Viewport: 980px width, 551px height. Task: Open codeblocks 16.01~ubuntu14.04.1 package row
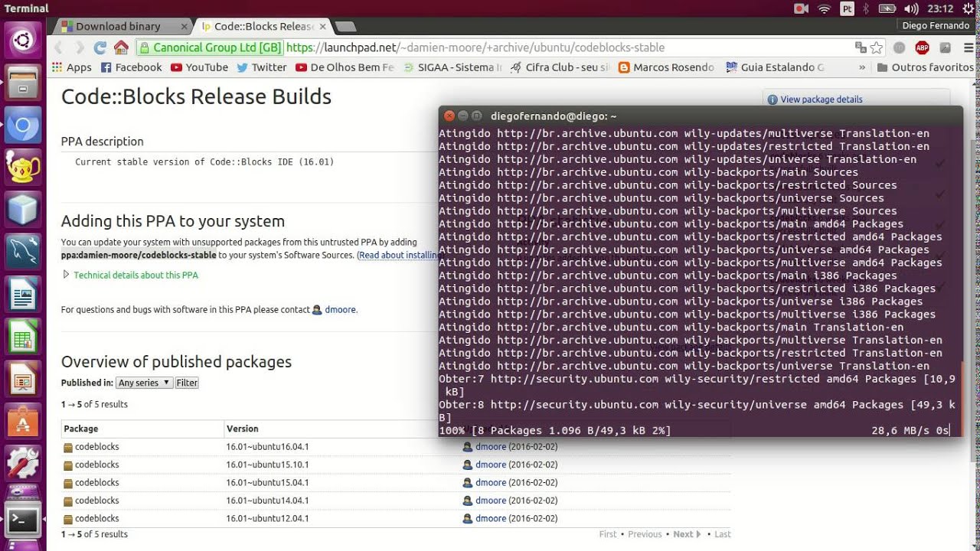[396, 500]
